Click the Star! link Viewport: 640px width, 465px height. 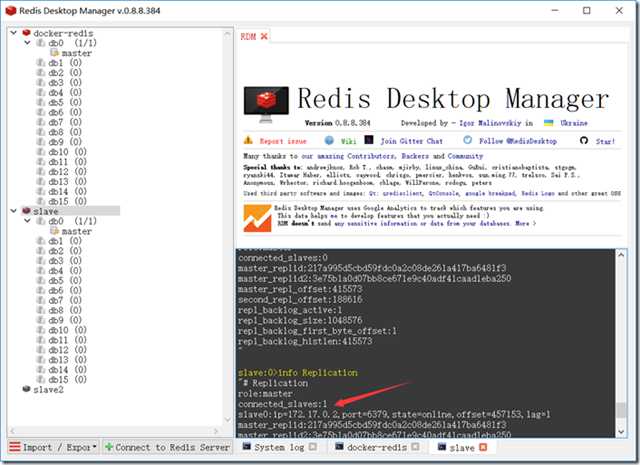point(605,141)
